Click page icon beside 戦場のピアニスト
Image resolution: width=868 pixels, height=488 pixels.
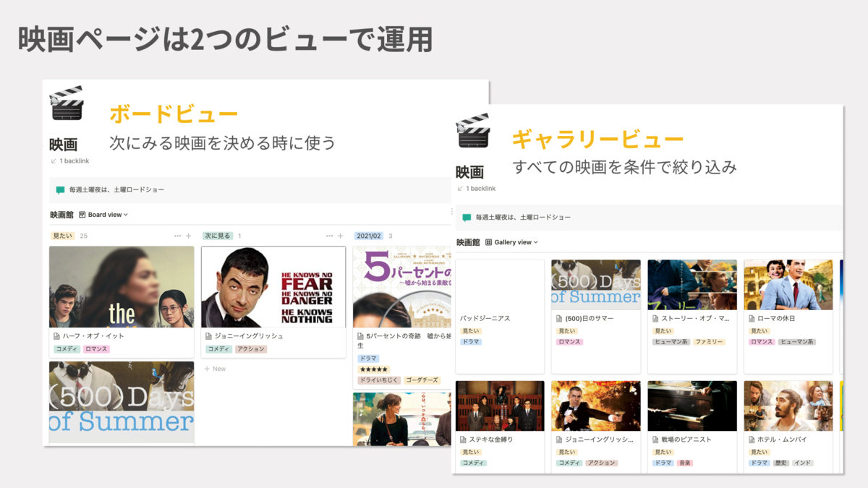point(655,440)
